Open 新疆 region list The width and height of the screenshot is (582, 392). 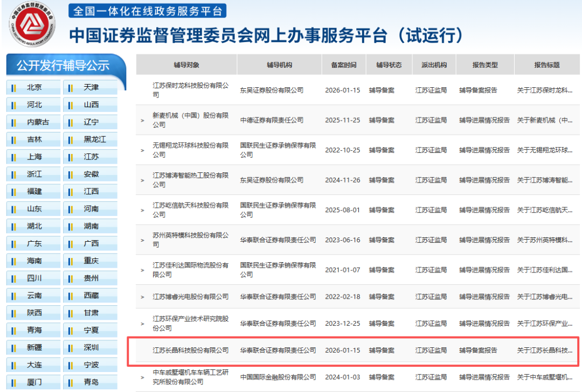coord(33,347)
